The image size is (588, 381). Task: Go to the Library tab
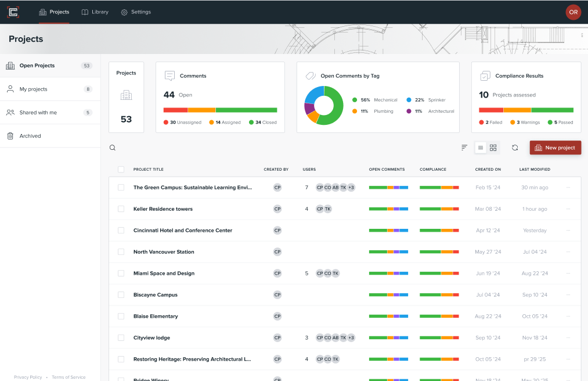[95, 12]
